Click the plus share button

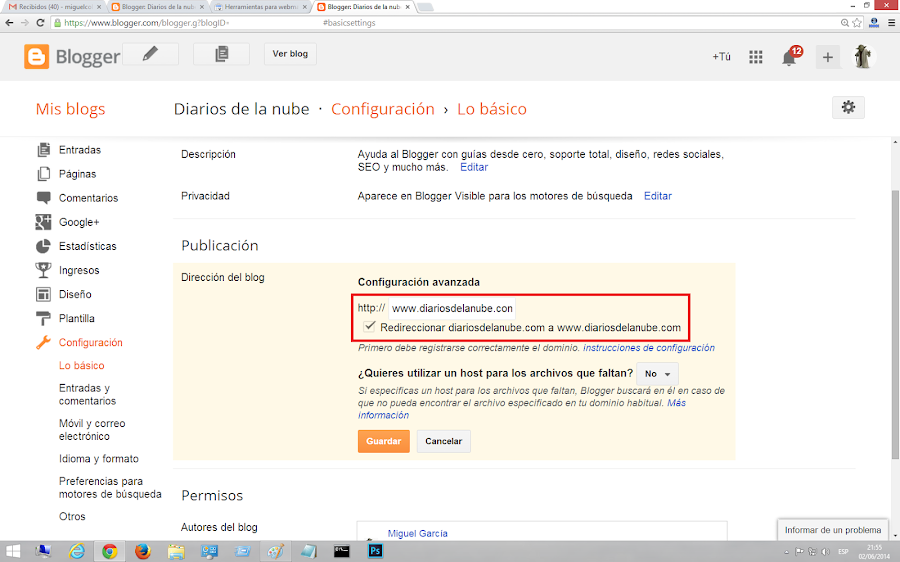click(x=828, y=57)
